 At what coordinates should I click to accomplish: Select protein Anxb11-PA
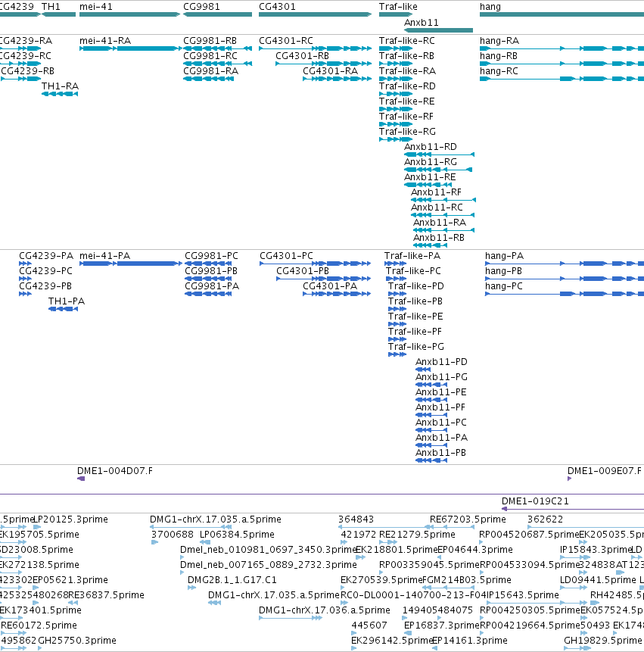coord(442,438)
